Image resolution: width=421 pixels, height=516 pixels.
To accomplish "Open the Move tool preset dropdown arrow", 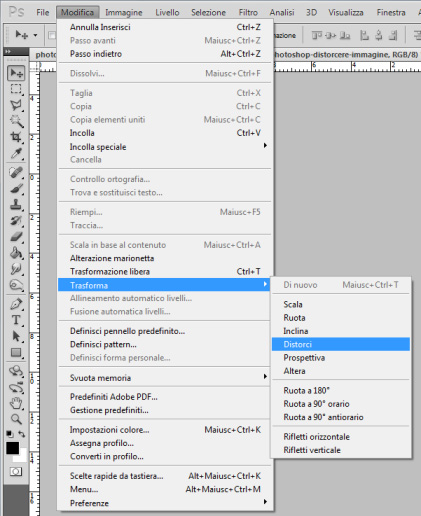I will coord(35,35).
